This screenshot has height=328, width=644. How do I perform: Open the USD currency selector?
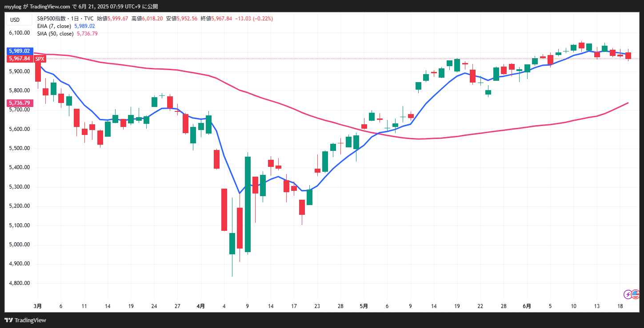(x=19, y=20)
